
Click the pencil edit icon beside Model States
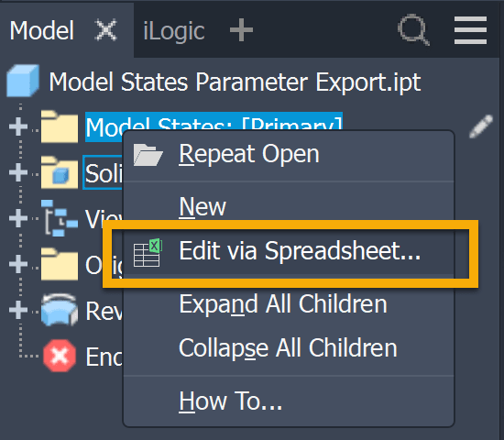(x=481, y=126)
